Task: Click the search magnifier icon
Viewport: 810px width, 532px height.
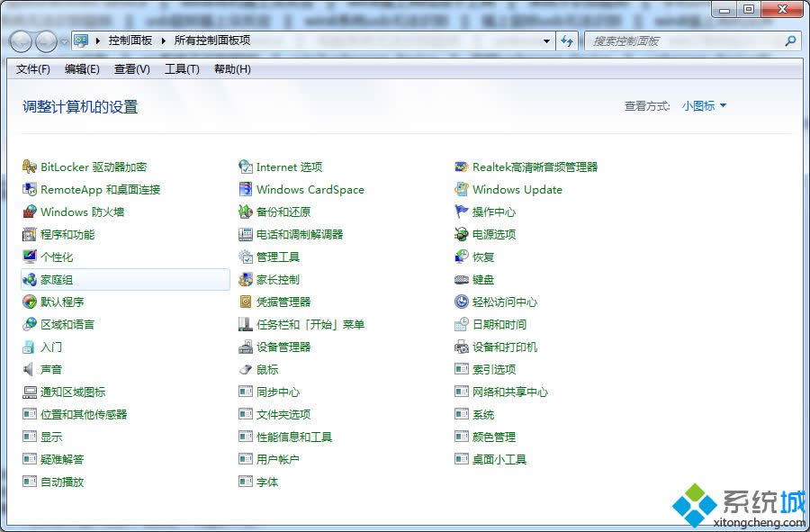Action: (790, 41)
